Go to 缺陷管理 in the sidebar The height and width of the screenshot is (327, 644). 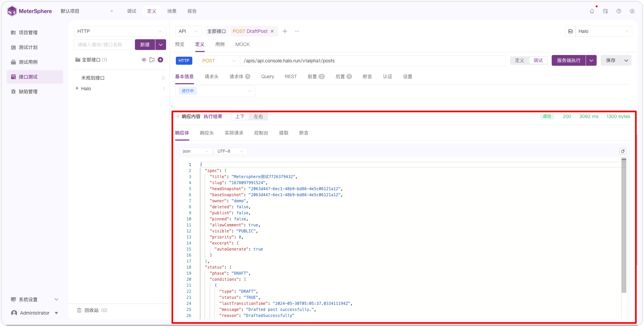pyautogui.click(x=35, y=92)
